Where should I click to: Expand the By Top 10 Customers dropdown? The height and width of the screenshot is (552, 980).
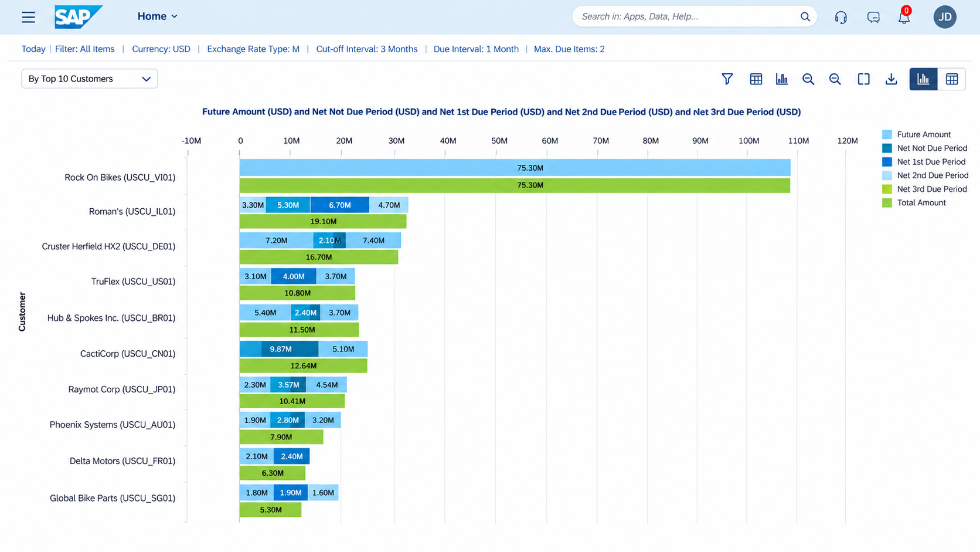tap(90, 79)
